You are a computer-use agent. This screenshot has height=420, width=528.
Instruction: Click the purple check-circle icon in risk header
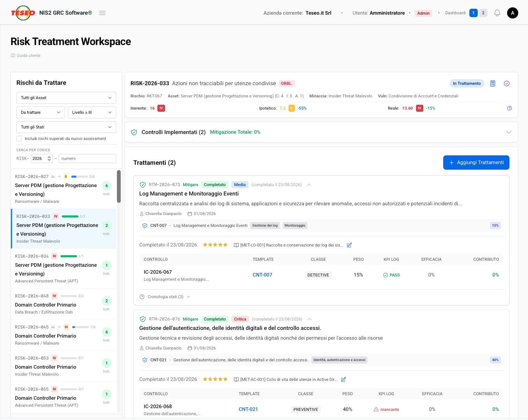pyautogui.click(x=507, y=83)
